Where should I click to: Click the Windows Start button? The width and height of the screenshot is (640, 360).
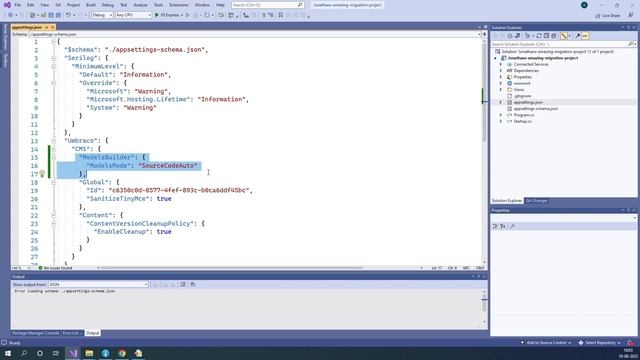click(x=8, y=353)
